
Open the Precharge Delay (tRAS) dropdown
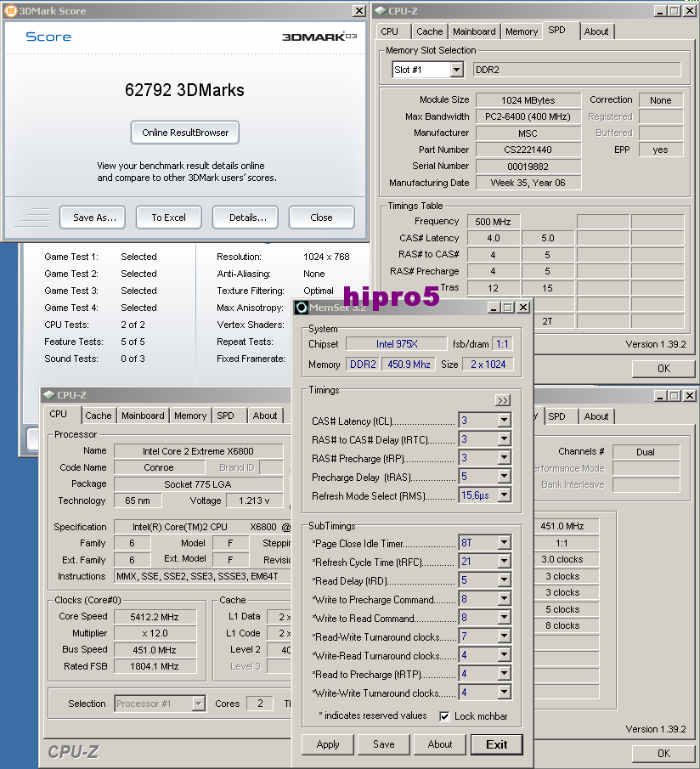click(504, 476)
